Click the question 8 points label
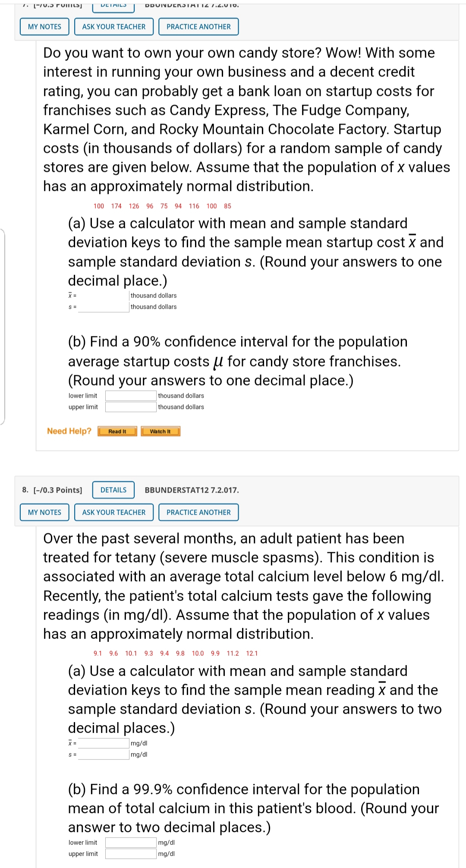This screenshot has width=466, height=868. [x=52, y=490]
